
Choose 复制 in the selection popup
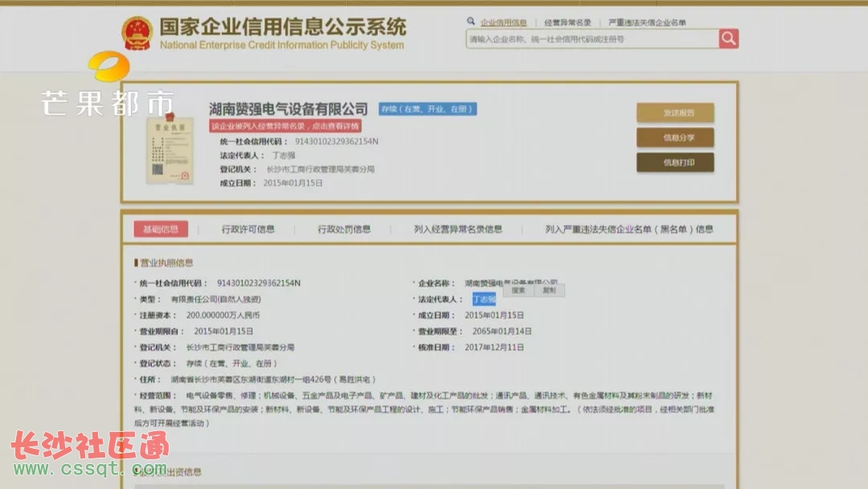pos(549,290)
